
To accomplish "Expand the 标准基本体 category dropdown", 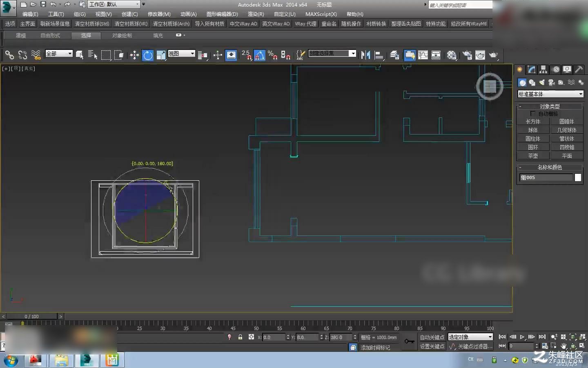I will point(550,94).
